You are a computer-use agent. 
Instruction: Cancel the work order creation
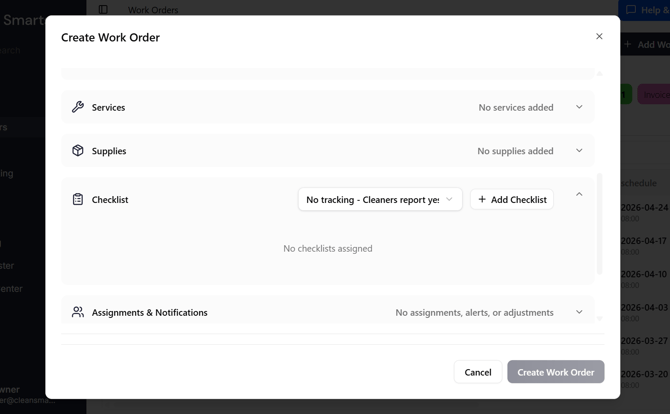click(478, 372)
